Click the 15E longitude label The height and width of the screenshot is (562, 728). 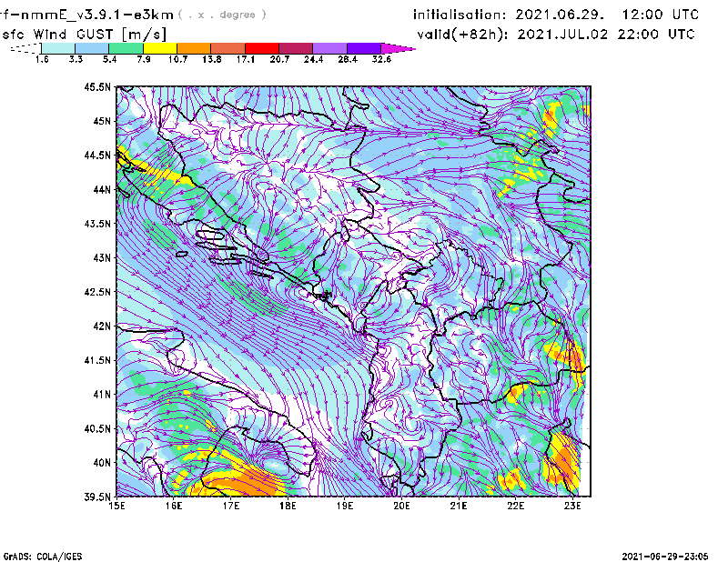117,506
